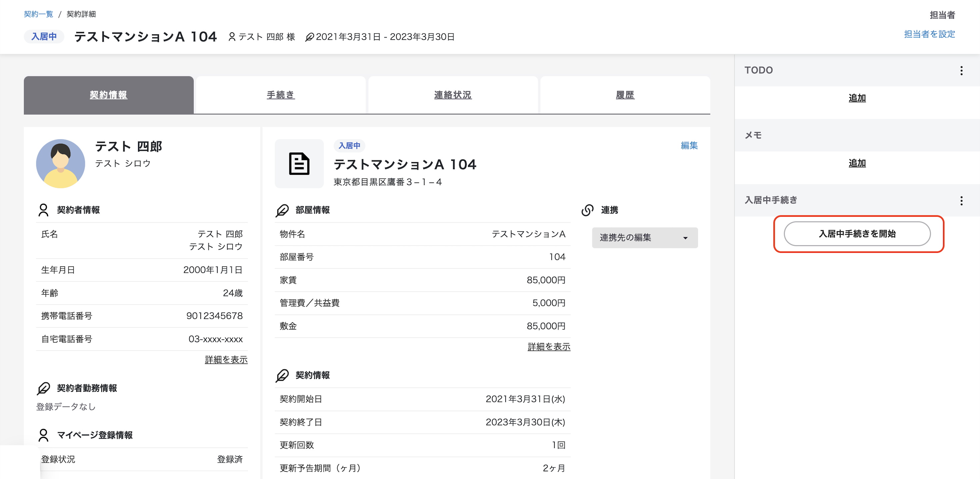Viewport: 980px width, 479px height.
Task: Click the home phone 03-xxxx-xxxx
Action: (x=216, y=339)
